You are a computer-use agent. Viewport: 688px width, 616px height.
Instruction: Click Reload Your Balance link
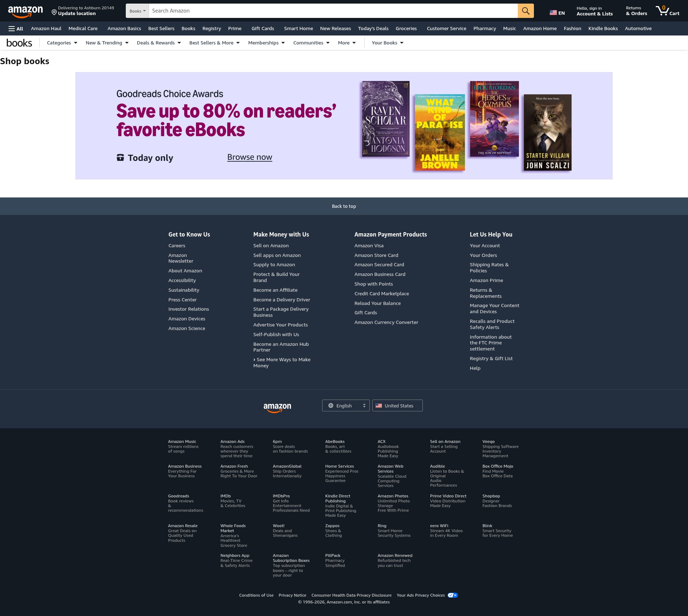(377, 303)
